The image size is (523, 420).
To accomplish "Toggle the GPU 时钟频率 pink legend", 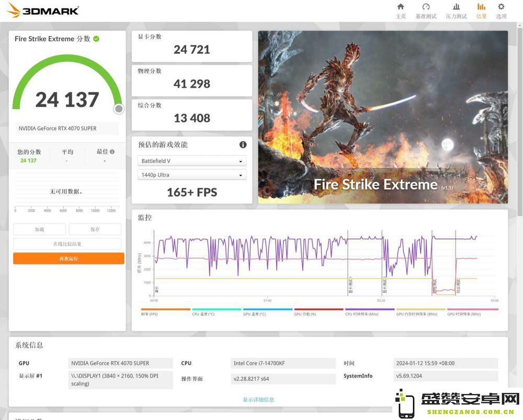I will click(x=472, y=312).
